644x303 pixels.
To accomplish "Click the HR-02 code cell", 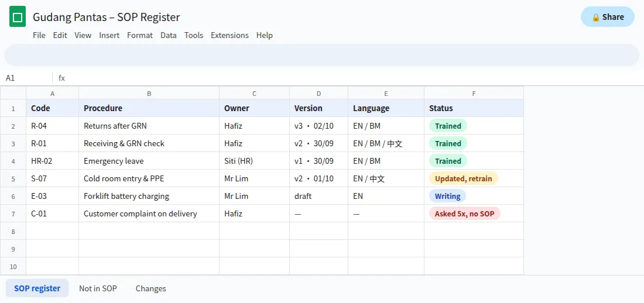I will (x=53, y=161).
